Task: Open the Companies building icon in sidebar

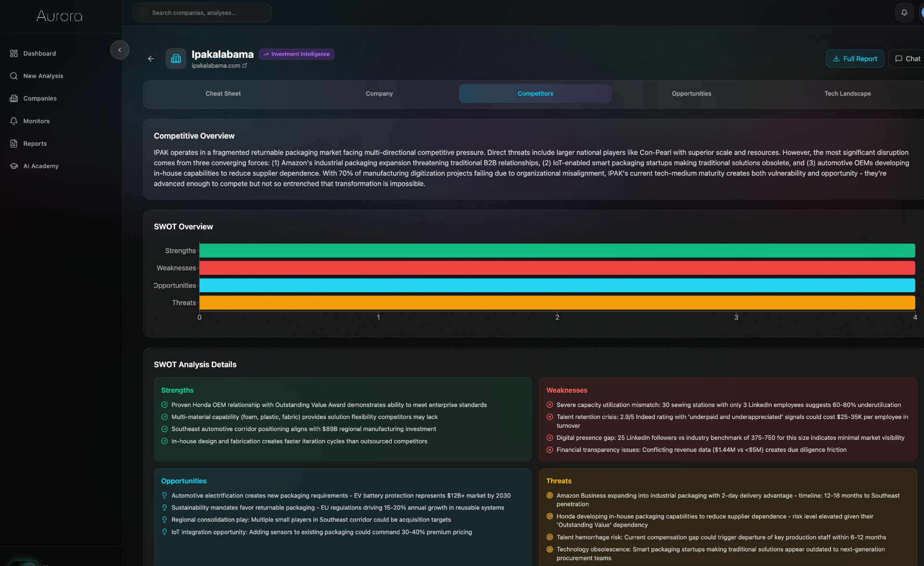Action: (14, 98)
